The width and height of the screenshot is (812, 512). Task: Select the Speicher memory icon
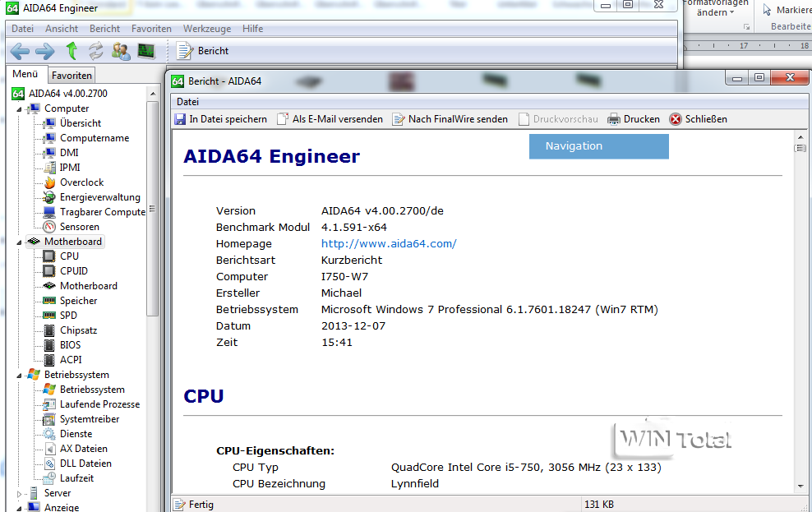tap(49, 301)
